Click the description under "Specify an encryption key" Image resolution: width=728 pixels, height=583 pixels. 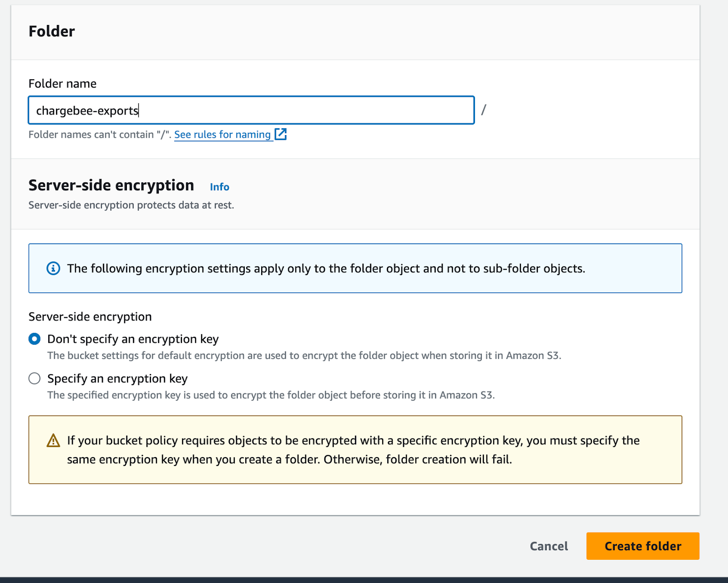(x=271, y=395)
